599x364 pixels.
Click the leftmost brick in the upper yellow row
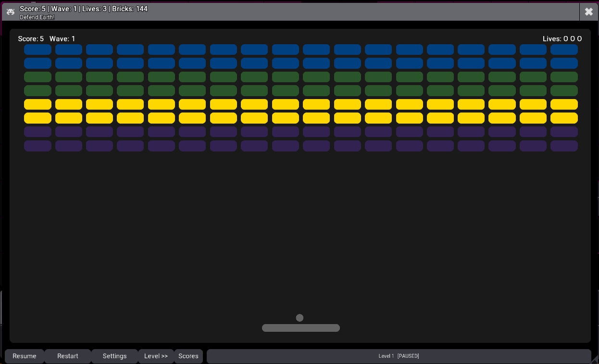37,104
